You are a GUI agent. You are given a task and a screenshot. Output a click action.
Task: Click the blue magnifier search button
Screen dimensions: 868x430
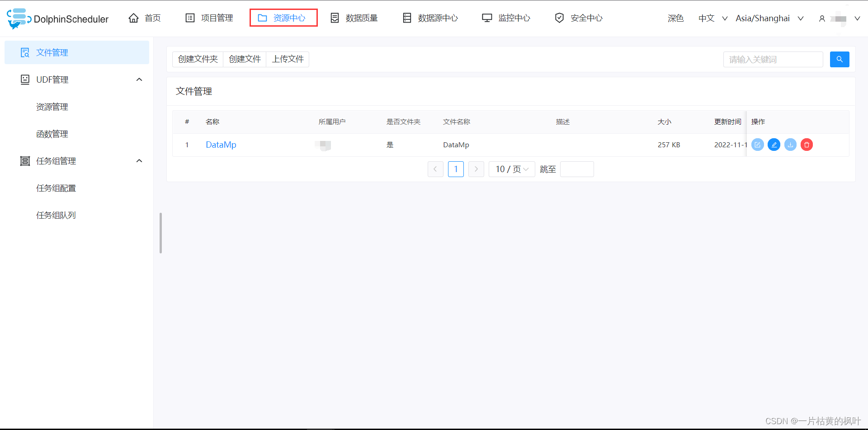coord(840,59)
